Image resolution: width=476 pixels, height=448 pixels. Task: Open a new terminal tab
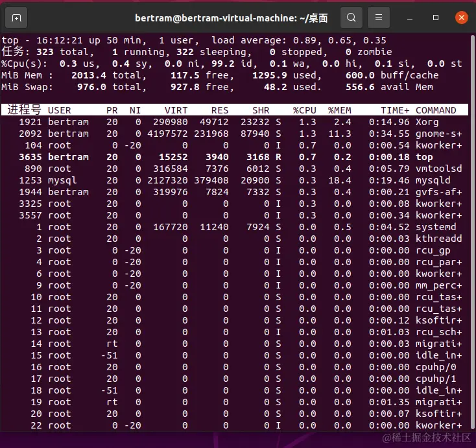pyautogui.click(x=16, y=18)
